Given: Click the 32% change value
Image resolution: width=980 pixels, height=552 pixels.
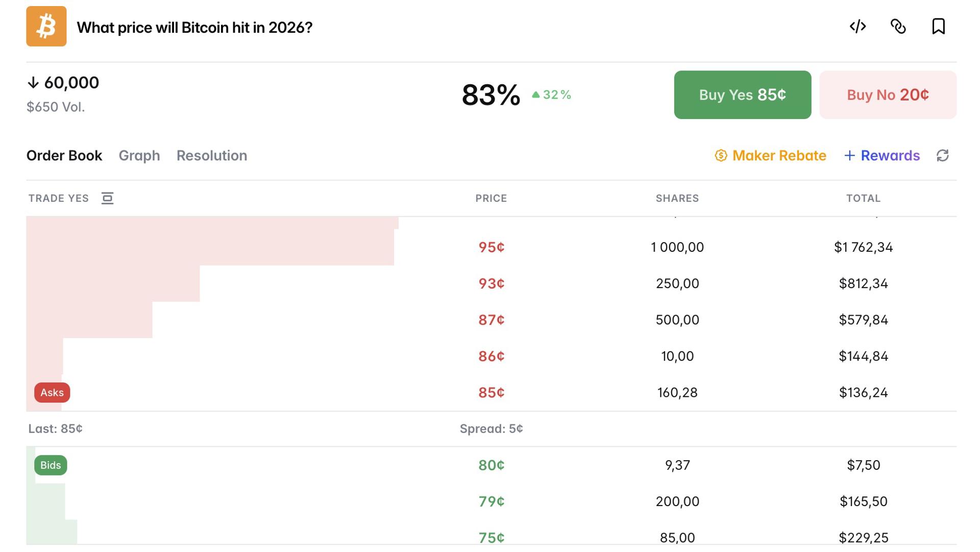Looking at the screenshot, I should point(557,95).
